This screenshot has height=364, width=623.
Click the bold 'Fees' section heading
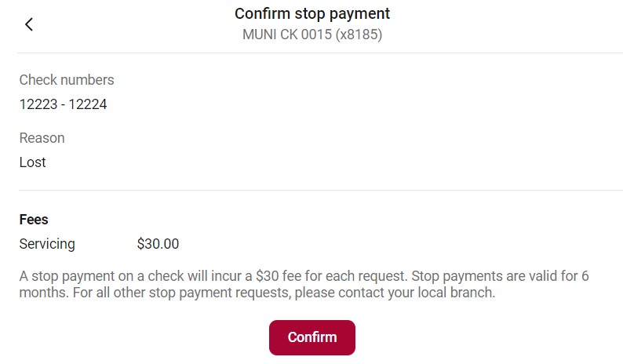pyautogui.click(x=34, y=220)
